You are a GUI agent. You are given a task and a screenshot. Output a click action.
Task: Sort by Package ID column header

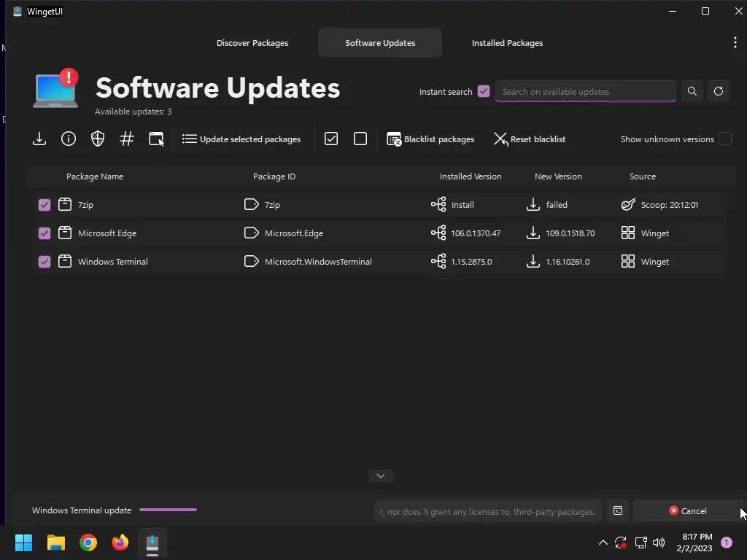click(274, 176)
